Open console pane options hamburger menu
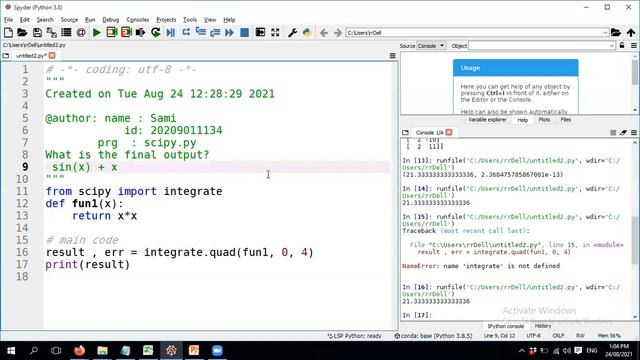The image size is (640, 360). 633,133
